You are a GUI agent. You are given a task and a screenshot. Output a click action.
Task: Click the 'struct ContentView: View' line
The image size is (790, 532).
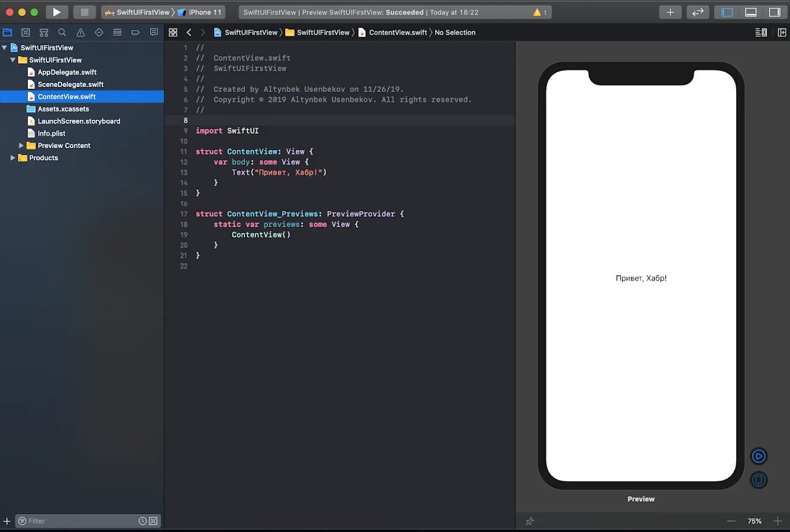[x=255, y=151]
